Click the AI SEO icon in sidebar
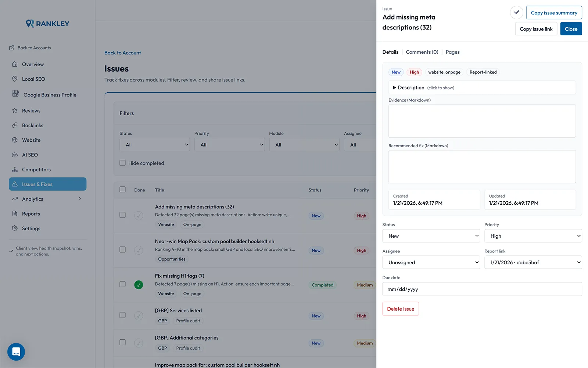588x368 pixels. 15,155
